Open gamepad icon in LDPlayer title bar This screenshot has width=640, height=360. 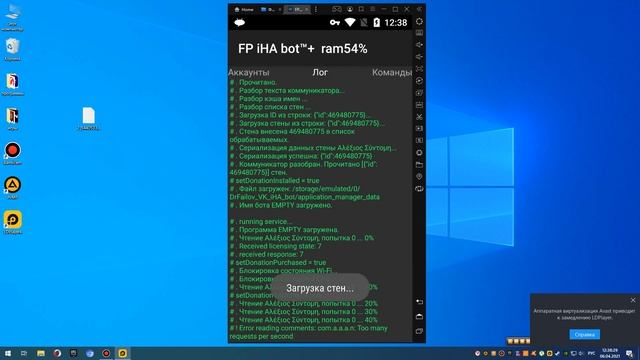(x=337, y=9)
